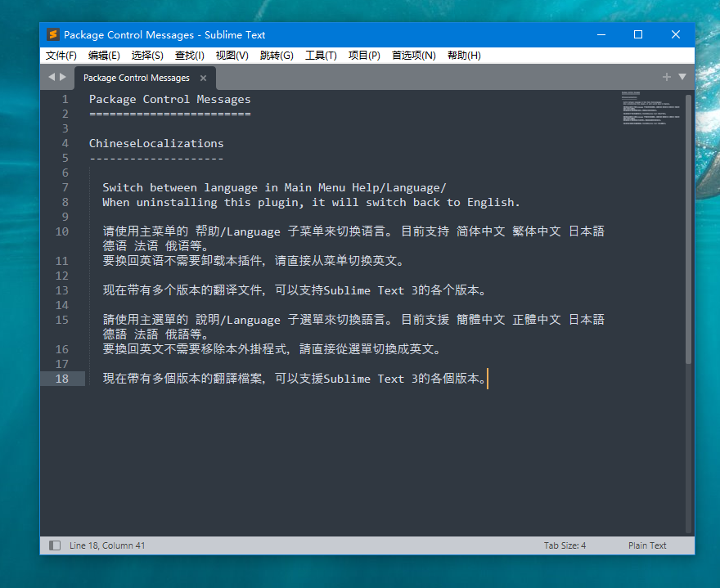Click Line 18, Column 41 status text

tap(107, 545)
